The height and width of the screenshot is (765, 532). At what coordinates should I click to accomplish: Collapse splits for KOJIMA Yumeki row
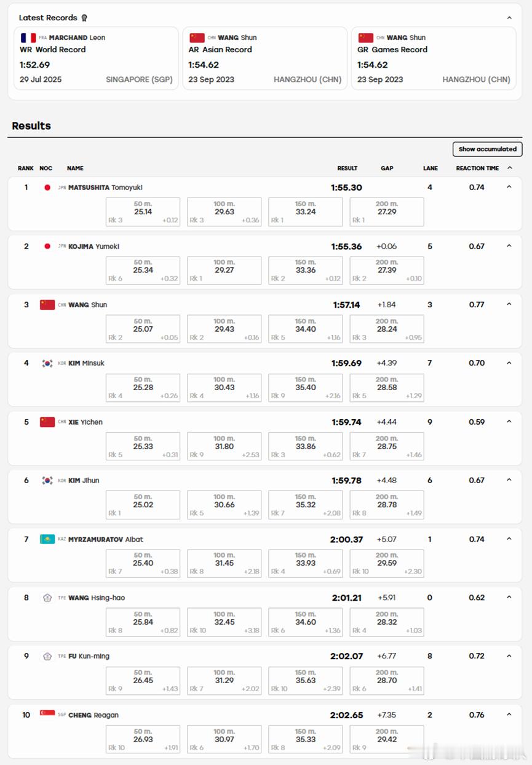509,246
